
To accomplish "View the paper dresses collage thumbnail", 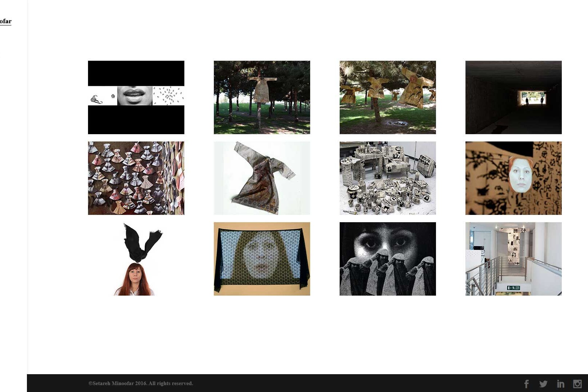I will [x=136, y=178].
